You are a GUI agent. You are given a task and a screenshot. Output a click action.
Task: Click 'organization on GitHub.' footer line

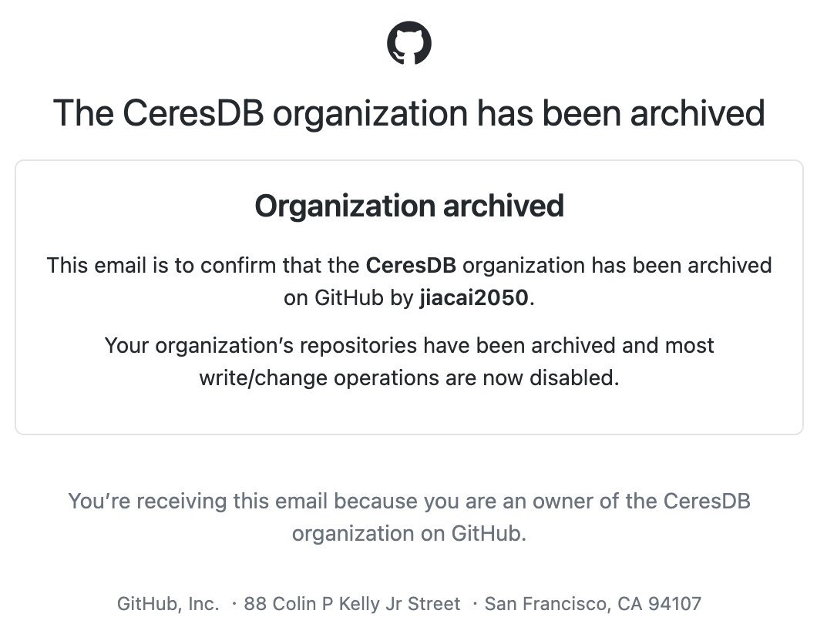(x=409, y=534)
